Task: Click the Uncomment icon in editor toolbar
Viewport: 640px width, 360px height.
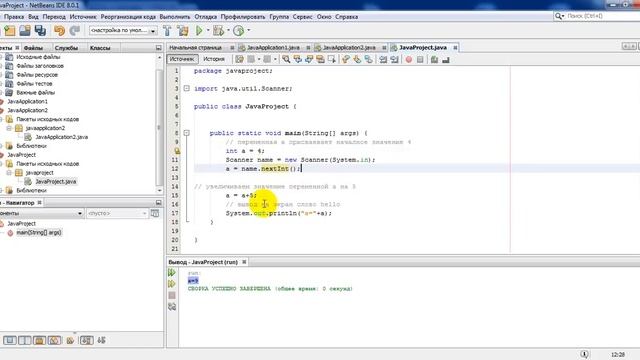Action: (446, 60)
